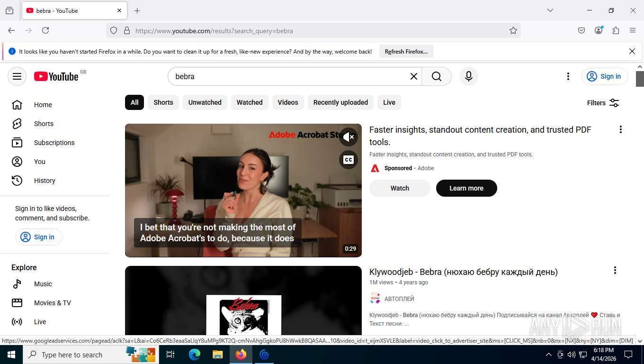
Task: Submit search with the magnifying glass button
Action: [437, 76]
